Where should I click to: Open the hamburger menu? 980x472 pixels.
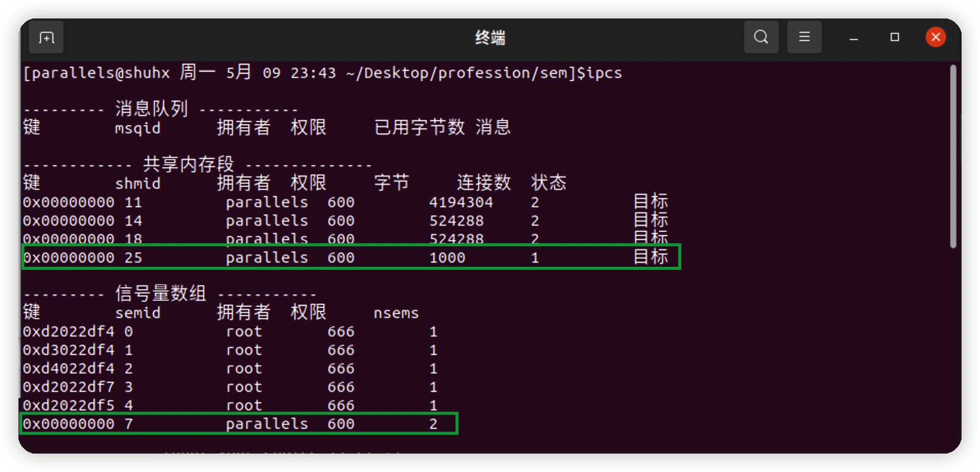[804, 37]
